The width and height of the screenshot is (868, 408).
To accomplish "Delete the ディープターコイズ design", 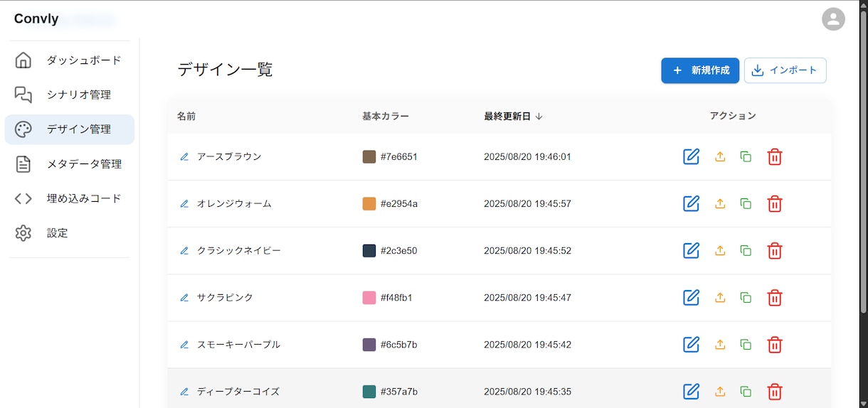I will tap(775, 391).
